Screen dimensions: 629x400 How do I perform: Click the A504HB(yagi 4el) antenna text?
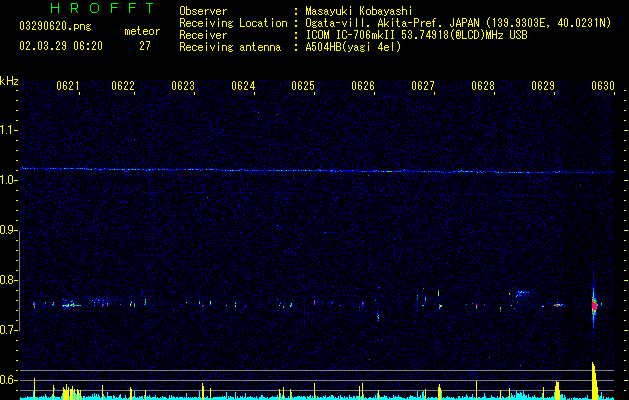(353, 47)
